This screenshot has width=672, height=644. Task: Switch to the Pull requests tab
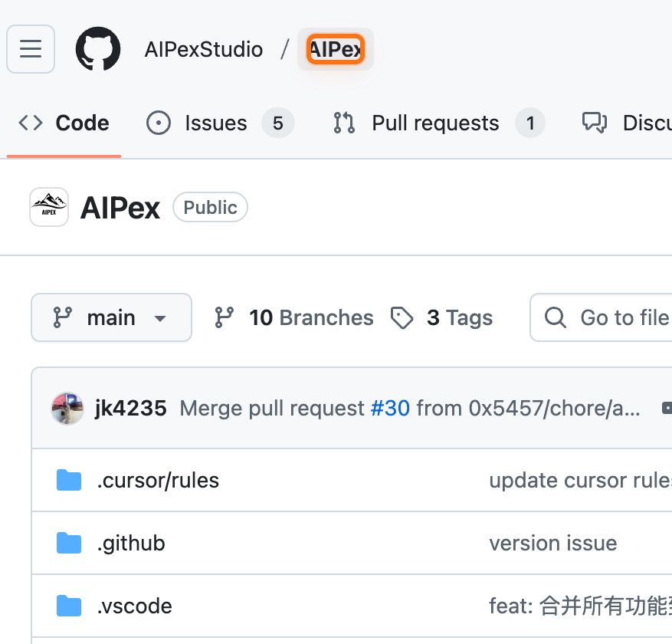point(435,123)
